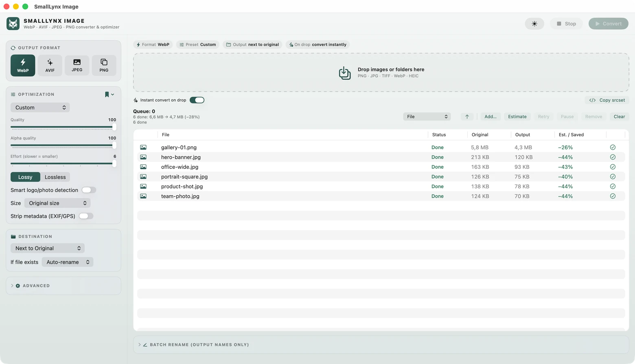This screenshot has height=364, width=635.
Task: Click the Remove button
Action: coord(593,117)
